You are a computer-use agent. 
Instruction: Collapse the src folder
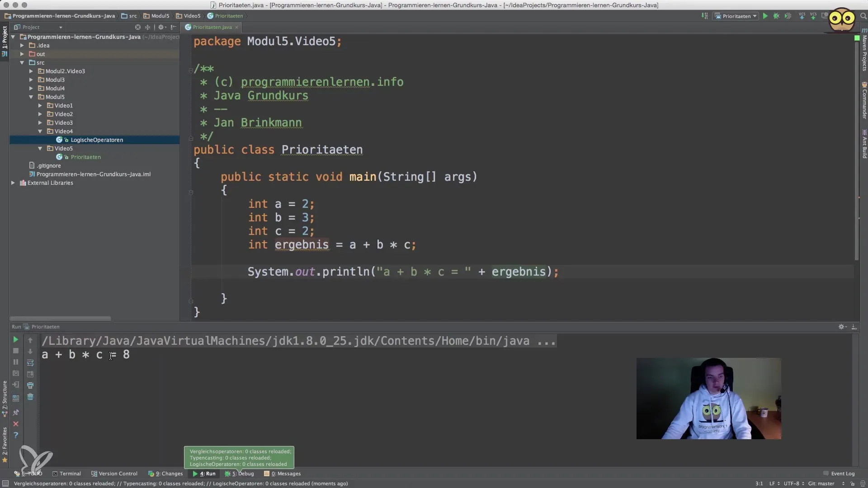tap(22, 63)
